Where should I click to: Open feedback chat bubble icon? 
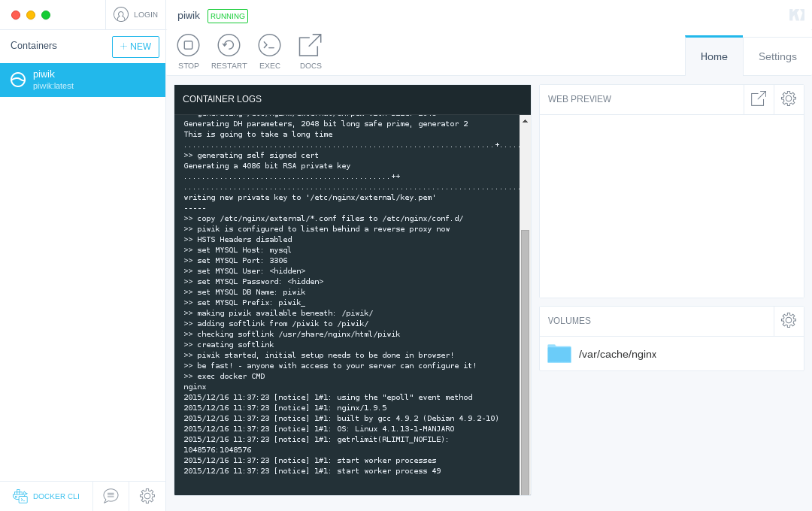111,496
